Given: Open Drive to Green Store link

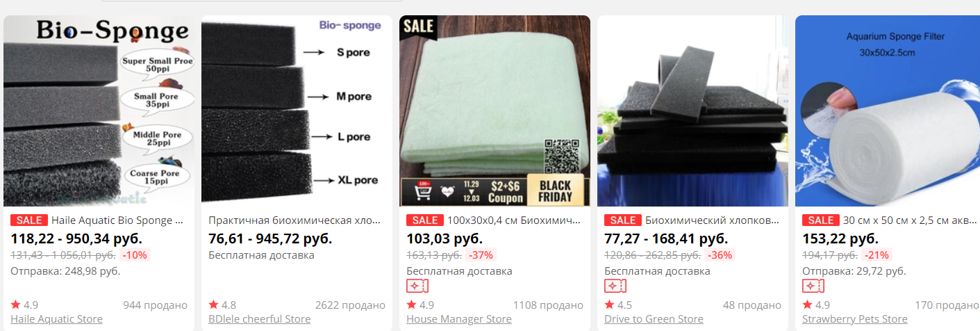Looking at the screenshot, I should coord(654,319).
